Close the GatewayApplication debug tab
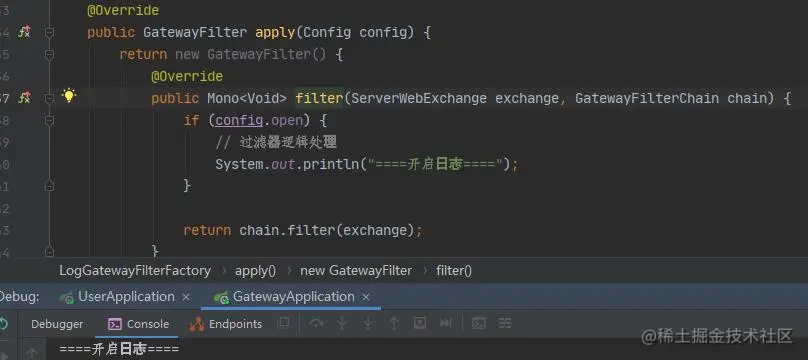This screenshot has width=808, height=360. click(x=366, y=298)
